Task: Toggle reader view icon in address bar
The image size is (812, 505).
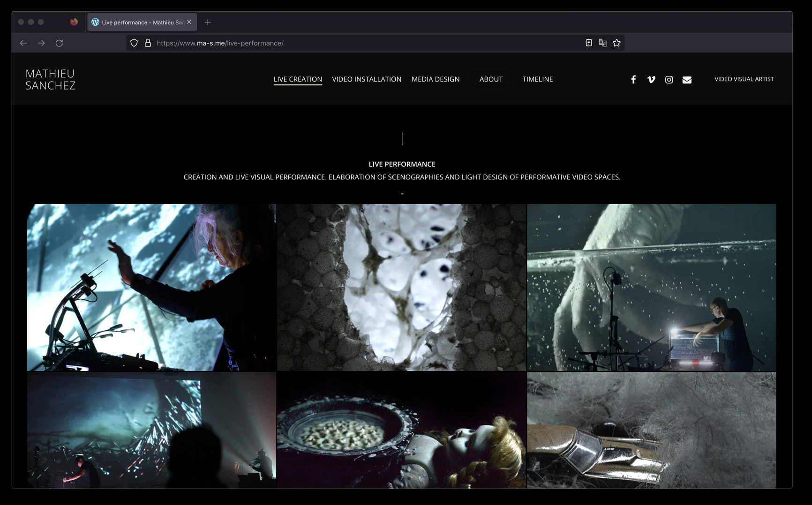Action: click(x=589, y=43)
